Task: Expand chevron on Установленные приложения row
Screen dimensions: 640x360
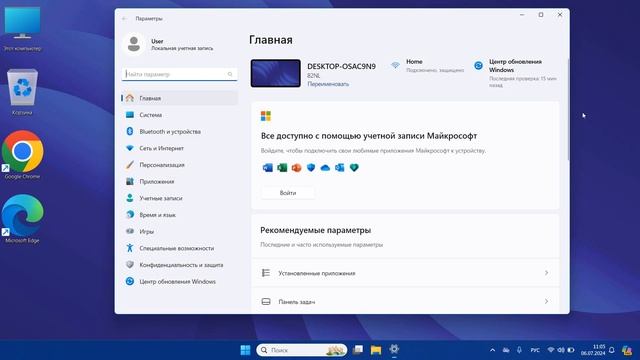Action: click(546, 273)
